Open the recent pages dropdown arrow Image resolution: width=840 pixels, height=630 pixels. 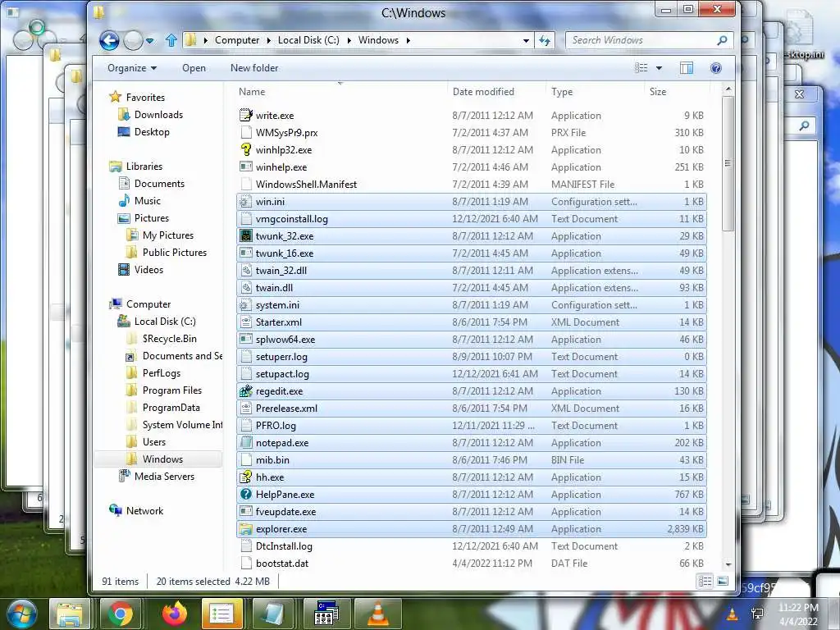(150, 41)
